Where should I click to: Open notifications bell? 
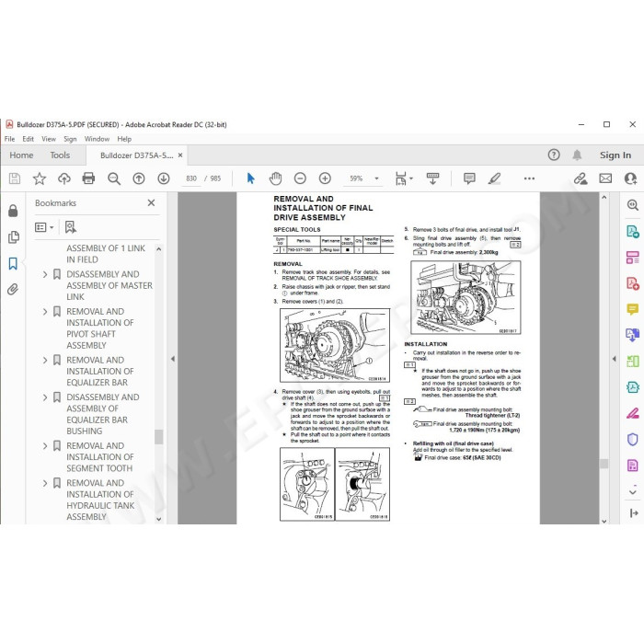coord(577,155)
